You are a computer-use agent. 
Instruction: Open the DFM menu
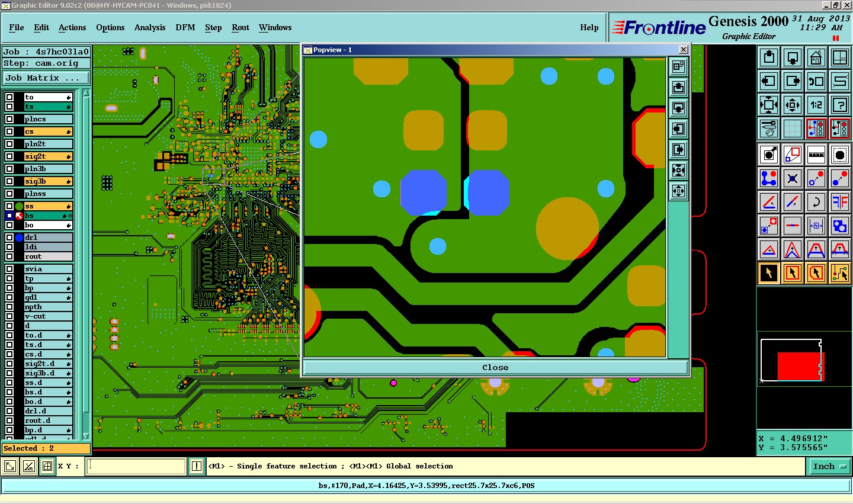click(185, 27)
